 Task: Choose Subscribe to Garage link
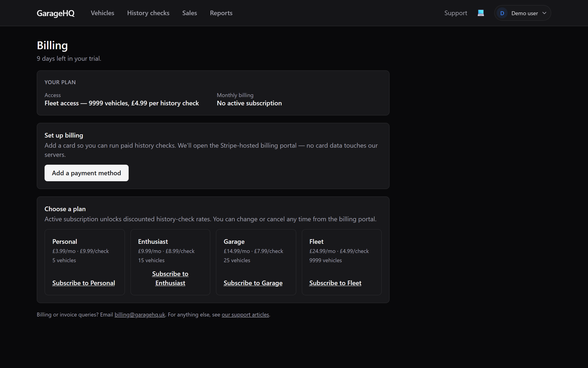point(253,283)
